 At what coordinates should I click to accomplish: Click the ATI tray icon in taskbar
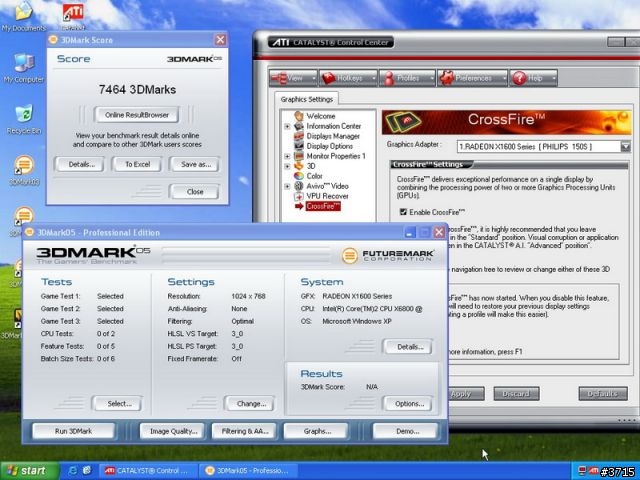tap(593, 471)
